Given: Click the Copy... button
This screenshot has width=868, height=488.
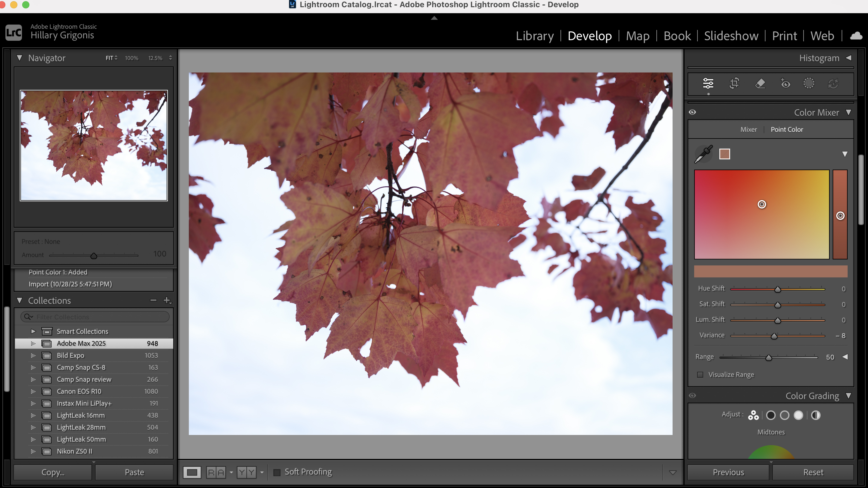Looking at the screenshot, I should tap(52, 472).
